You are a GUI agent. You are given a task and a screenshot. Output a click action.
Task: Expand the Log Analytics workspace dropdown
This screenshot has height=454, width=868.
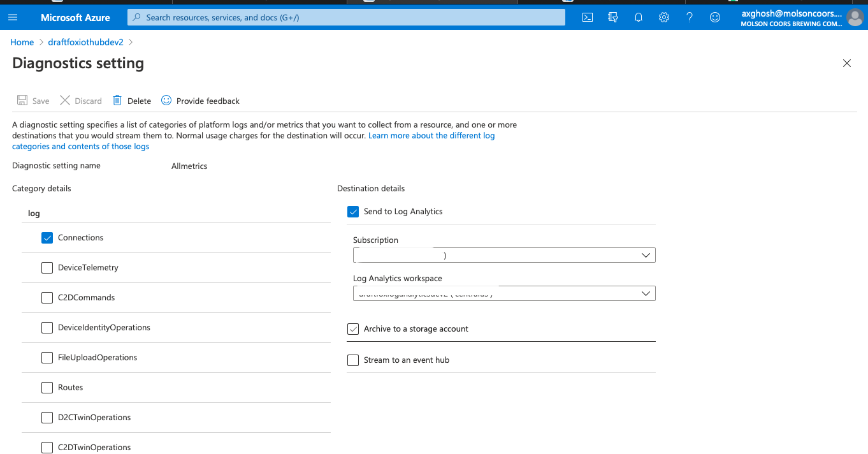pos(504,293)
